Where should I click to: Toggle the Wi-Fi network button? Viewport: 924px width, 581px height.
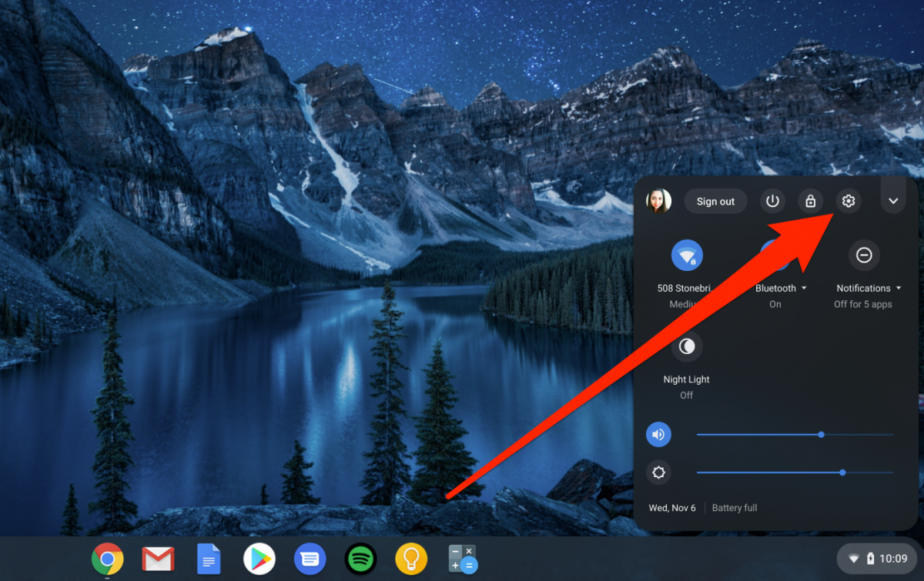coord(686,255)
